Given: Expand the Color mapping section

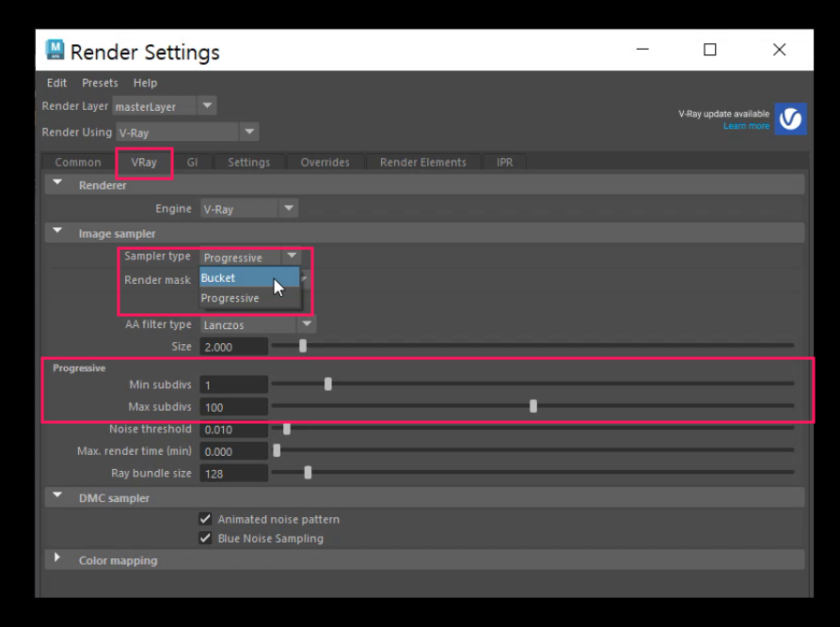Looking at the screenshot, I should tap(57, 557).
